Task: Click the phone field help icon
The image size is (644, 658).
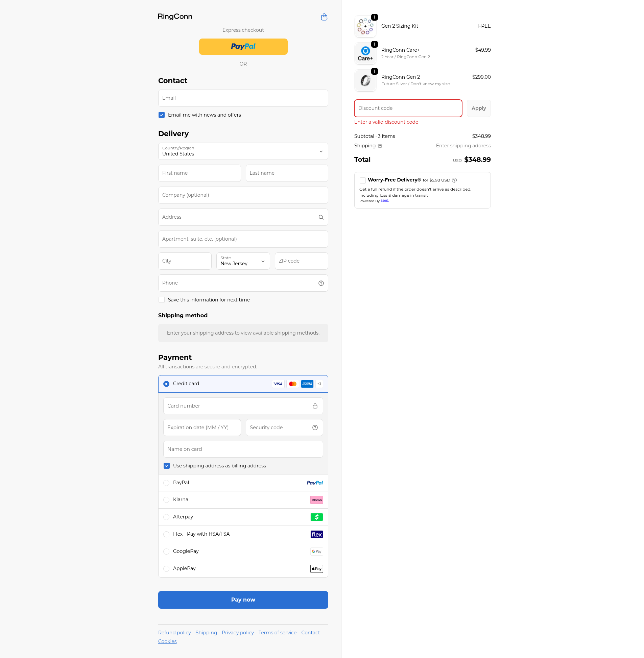Action: click(320, 283)
